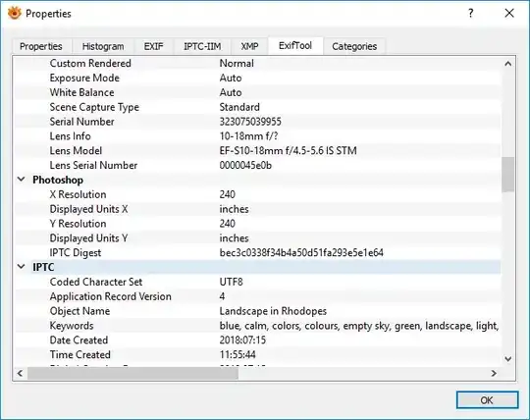Image resolution: width=530 pixels, height=420 pixels.
Task: Select the Application Record Version row
Action: [x=257, y=296]
